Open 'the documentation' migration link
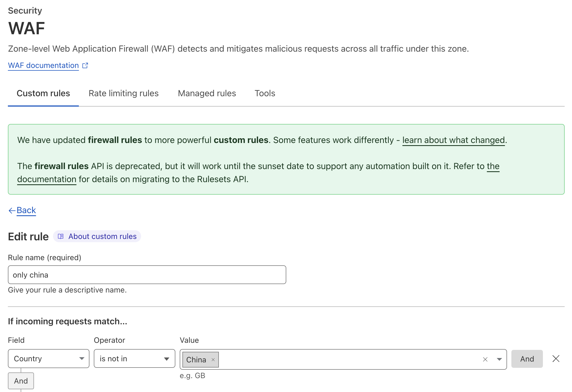Viewport: 572px width, 392px height. tap(47, 179)
